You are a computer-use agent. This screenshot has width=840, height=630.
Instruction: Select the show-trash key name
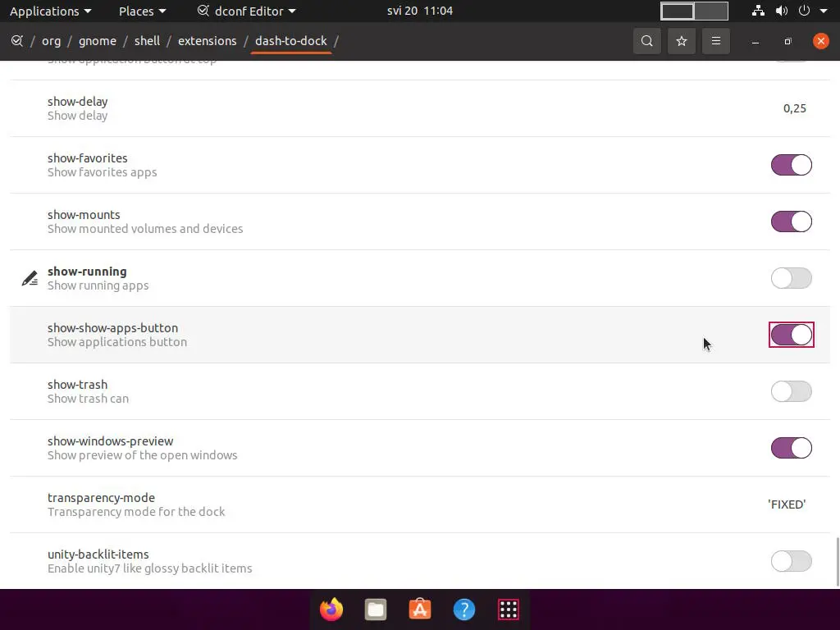click(78, 385)
